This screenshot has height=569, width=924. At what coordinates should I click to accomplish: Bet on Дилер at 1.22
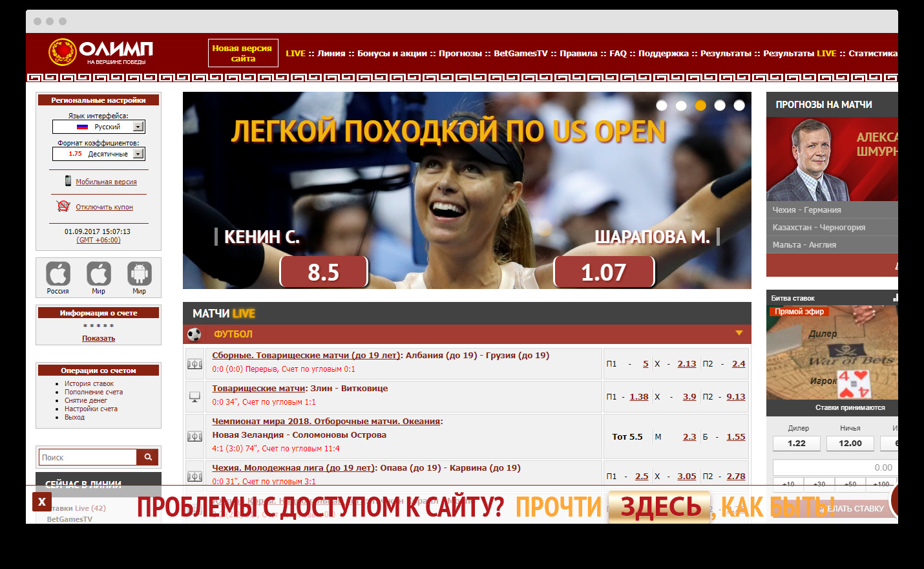pos(797,443)
